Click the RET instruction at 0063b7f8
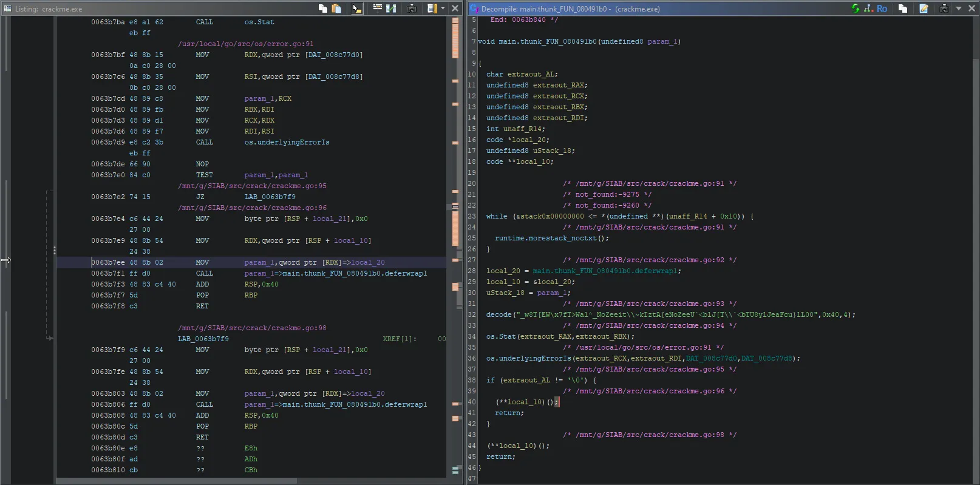The image size is (980, 485). click(x=202, y=306)
